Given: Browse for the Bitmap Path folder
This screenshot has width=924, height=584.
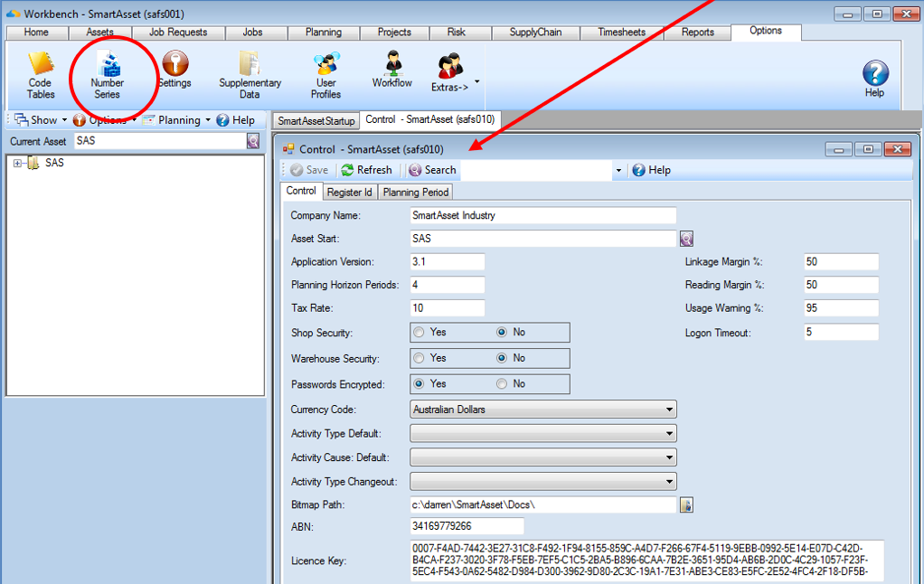Looking at the screenshot, I should [686, 505].
